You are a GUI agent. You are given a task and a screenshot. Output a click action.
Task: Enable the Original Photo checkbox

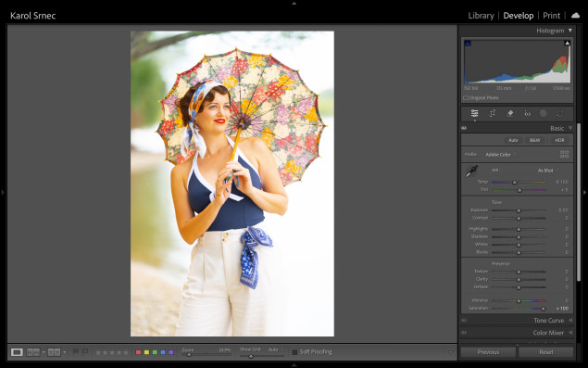click(x=466, y=97)
